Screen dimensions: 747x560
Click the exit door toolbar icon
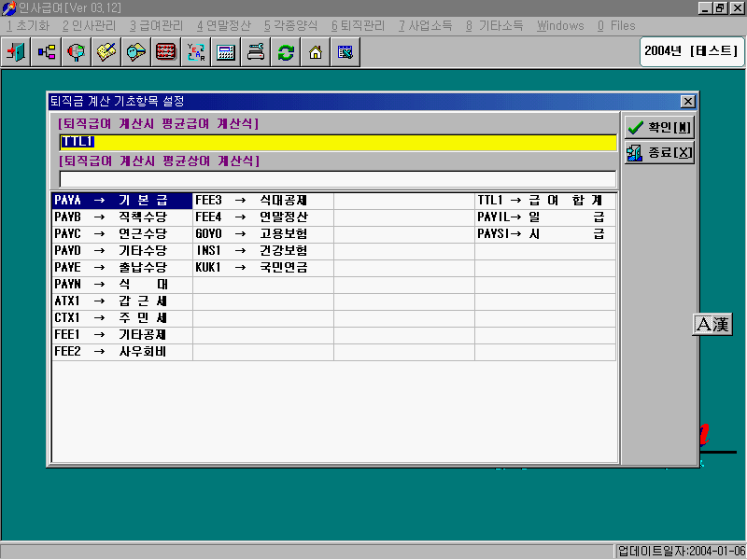click(16, 52)
